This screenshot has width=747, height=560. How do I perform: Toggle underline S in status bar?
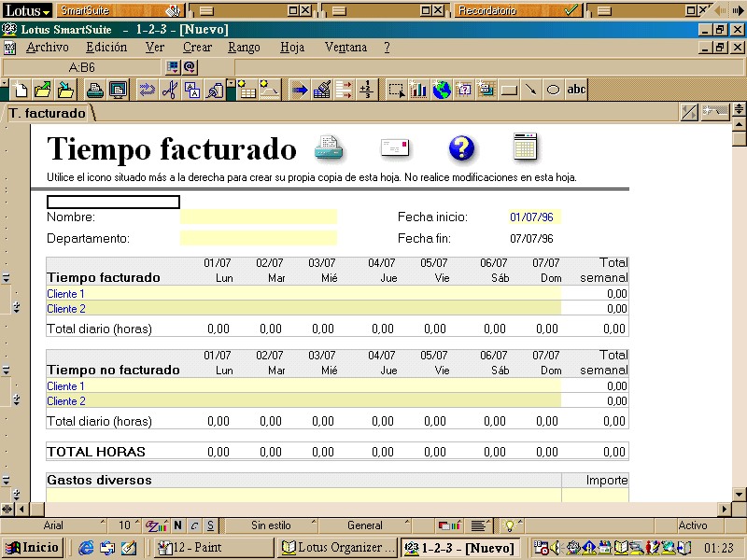210,525
